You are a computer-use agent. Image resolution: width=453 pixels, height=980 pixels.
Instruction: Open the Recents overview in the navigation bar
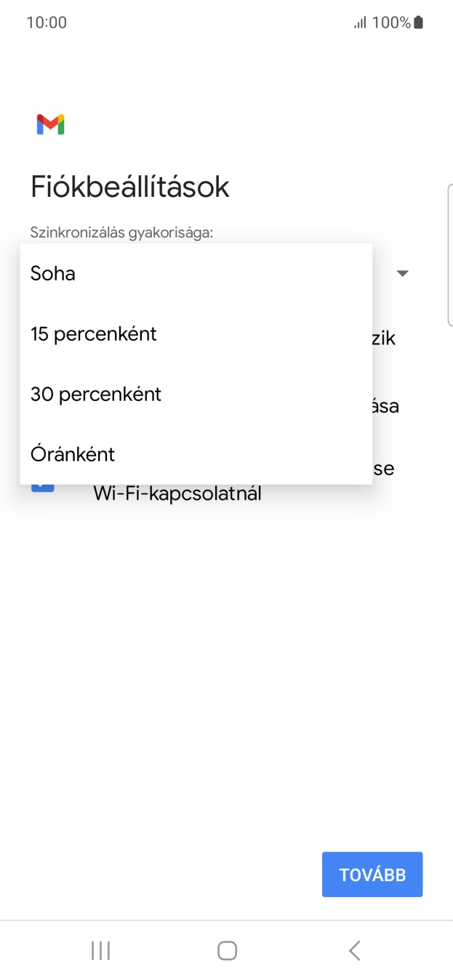tap(100, 949)
